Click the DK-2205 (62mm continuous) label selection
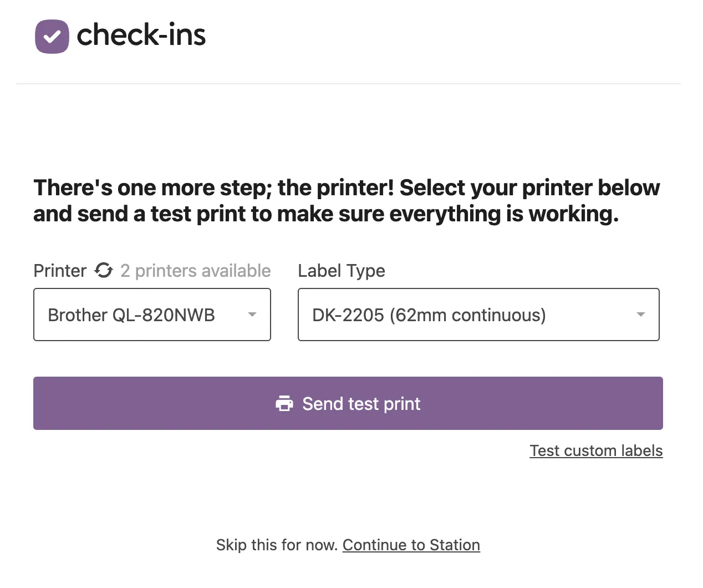This screenshot has width=703, height=588. 429,315
